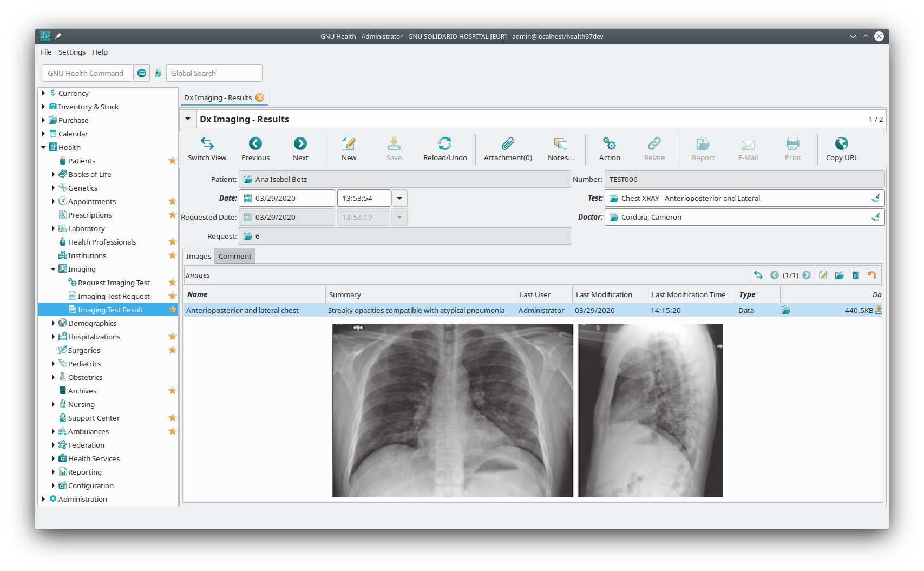The image size is (924, 571).
Task: Open the edit pencil icon in the Images panel
Action: 823,275
